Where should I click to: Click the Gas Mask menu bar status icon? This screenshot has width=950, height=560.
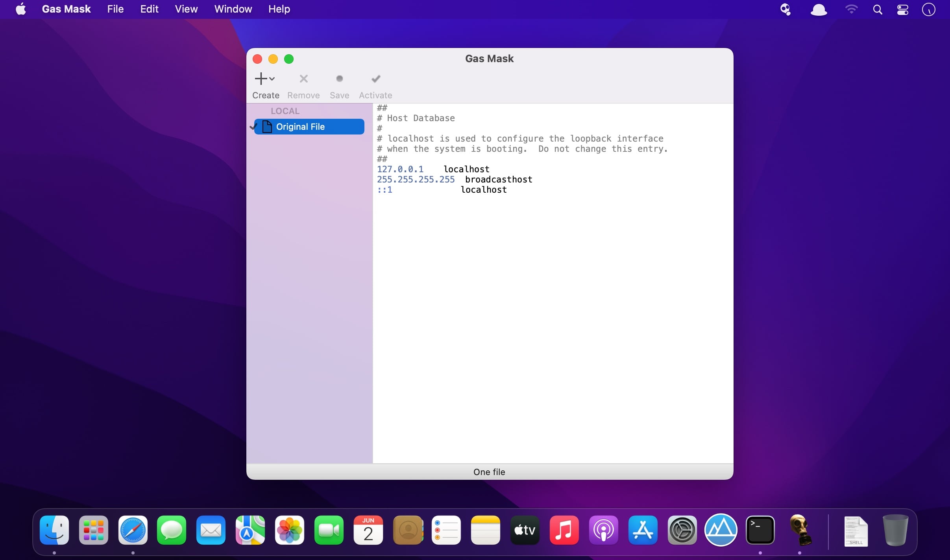tap(785, 9)
